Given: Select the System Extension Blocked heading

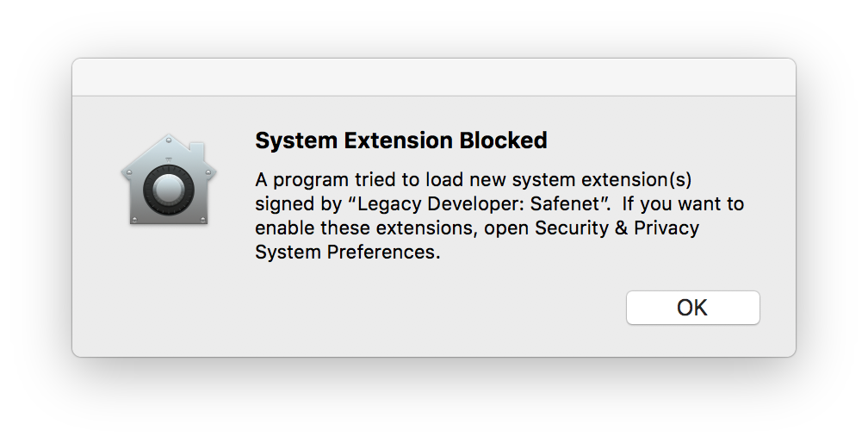Looking at the screenshot, I should (400, 140).
